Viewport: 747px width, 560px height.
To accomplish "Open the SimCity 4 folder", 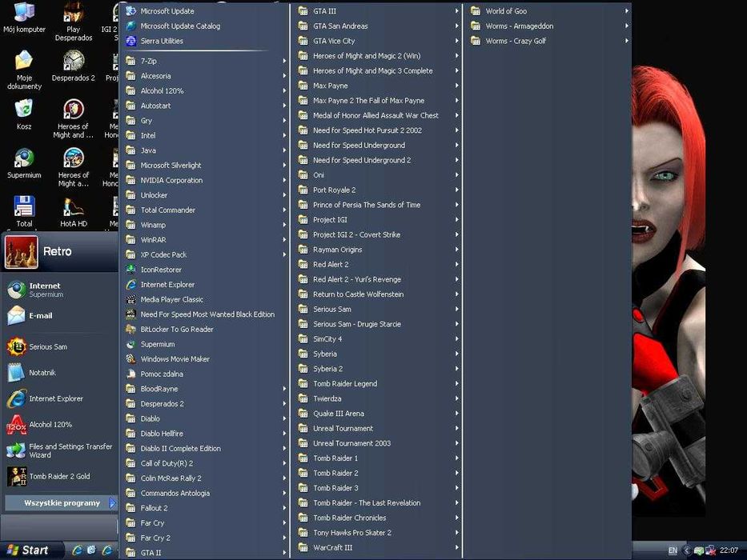I will [378, 339].
